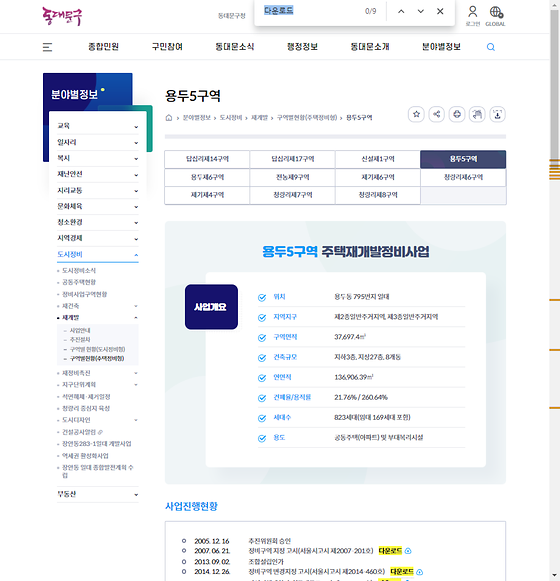Open the login user icon
The image size is (560, 581).
coord(473,12)
